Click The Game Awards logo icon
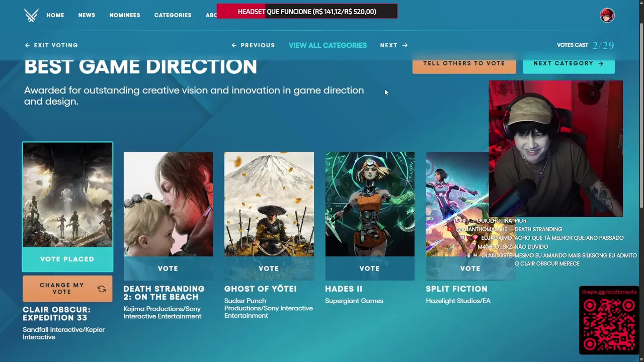 (x=31, y=15)
